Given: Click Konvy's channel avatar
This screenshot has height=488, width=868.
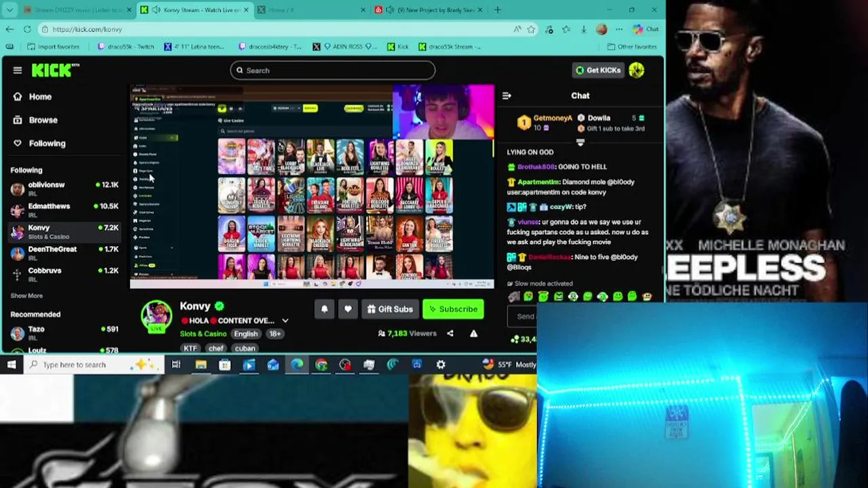Looking at the screenshot, I should 157,317.
